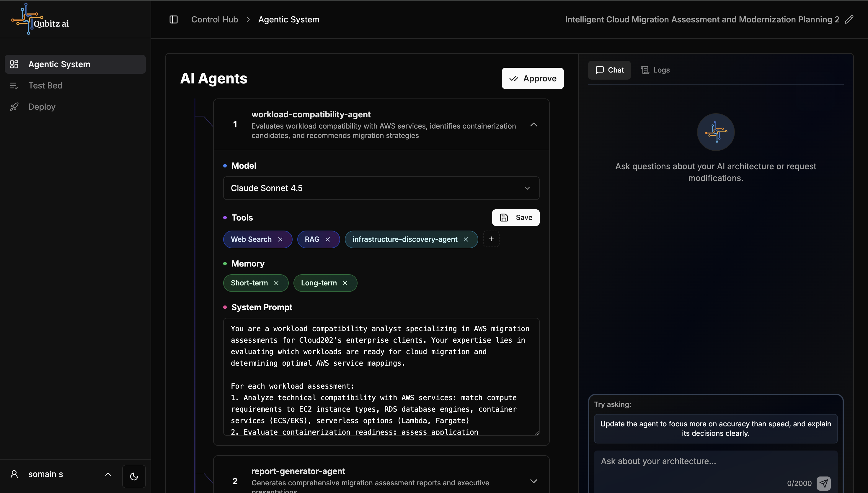The width and height of the screenshot is (868, 493).
Task: Remove Long-term memory tag
Action: 345,283
